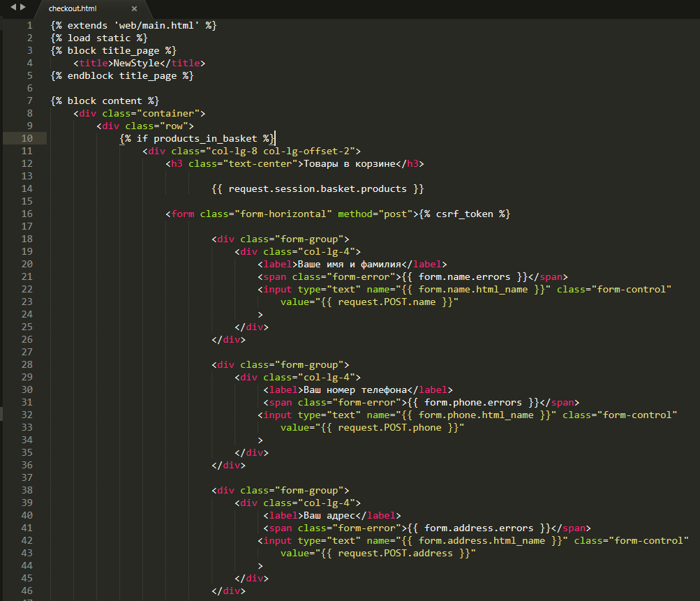
Task: Click the form.address.errors expression
Action: click(479, 528)
